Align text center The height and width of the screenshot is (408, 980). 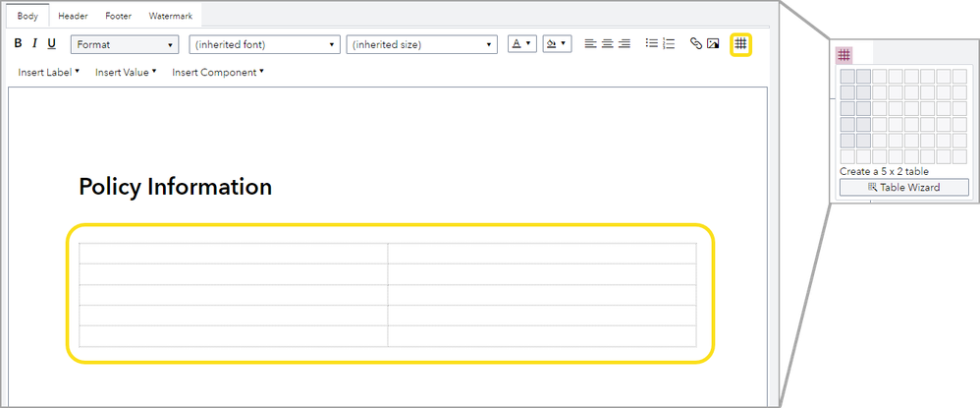coord(607,44)
